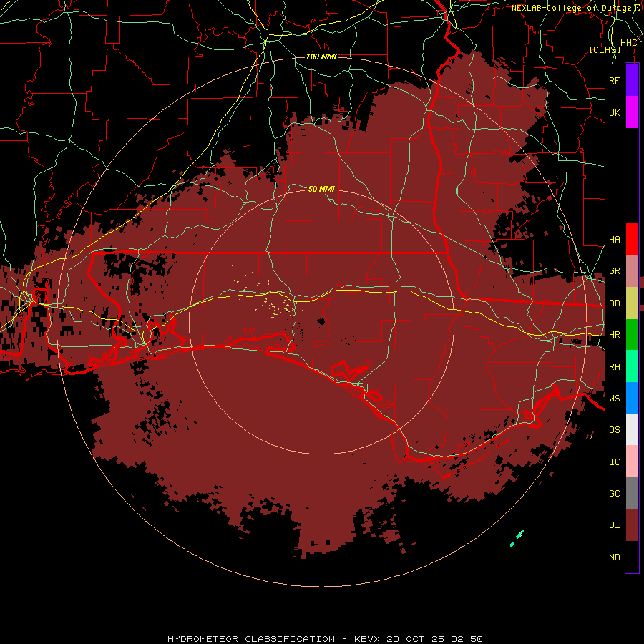Select the GR graupel legend color swatch
The height and width of the screenshot is (644, 644).
click(x=632, y=271)
